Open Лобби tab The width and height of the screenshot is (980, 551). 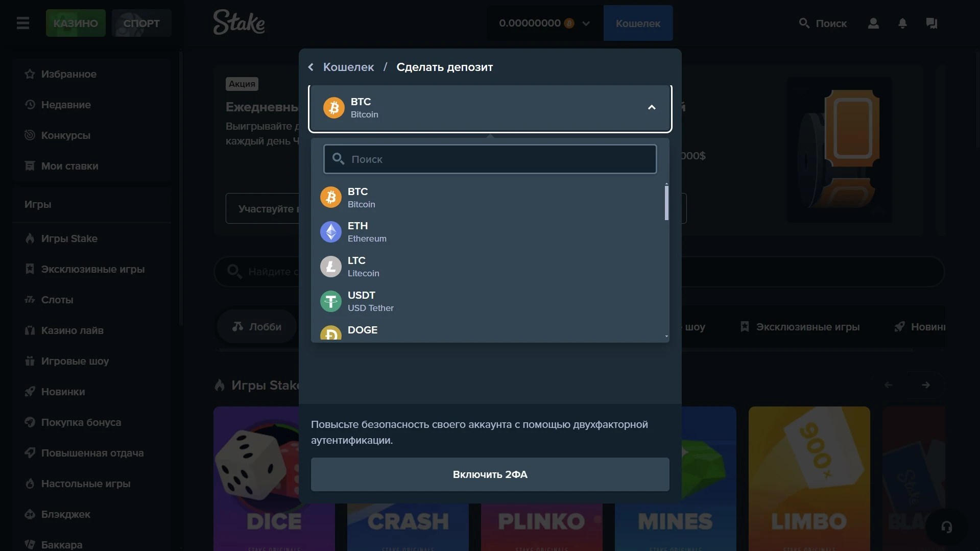tap(257, 326)
